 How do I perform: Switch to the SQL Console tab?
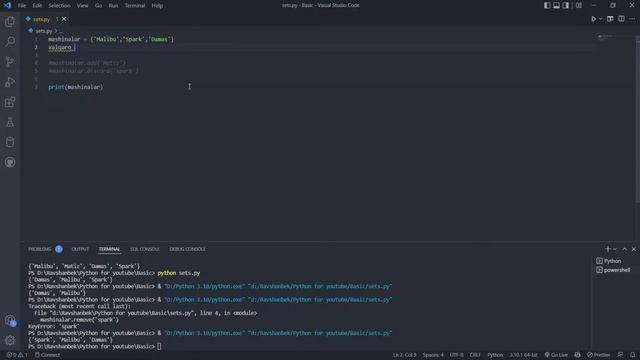(x=144, y=249)
